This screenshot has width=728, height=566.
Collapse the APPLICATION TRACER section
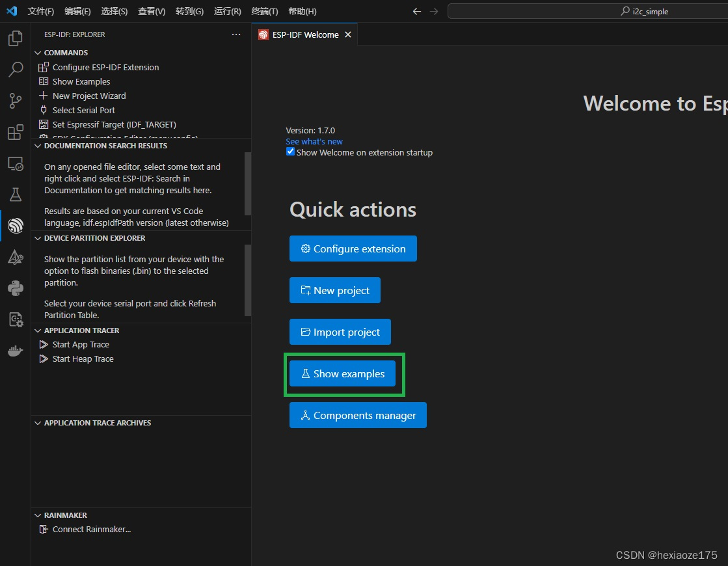point(141,330)
